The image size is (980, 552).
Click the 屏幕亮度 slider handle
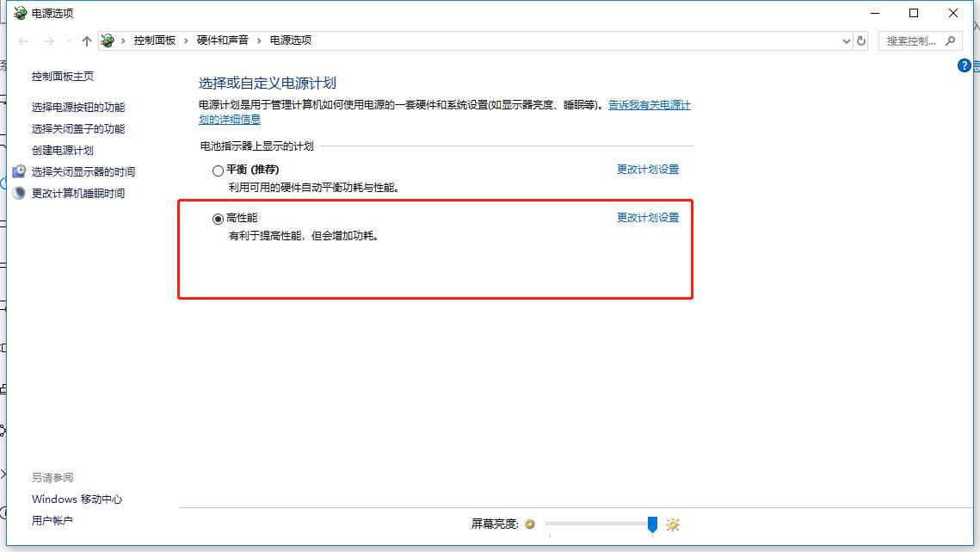[x=652, y=524]
